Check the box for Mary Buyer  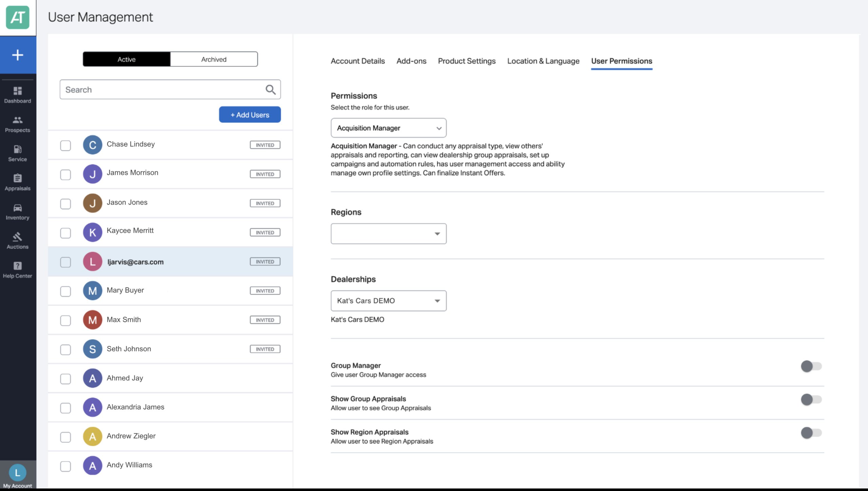pyautogui.click(x=65, y=291)
